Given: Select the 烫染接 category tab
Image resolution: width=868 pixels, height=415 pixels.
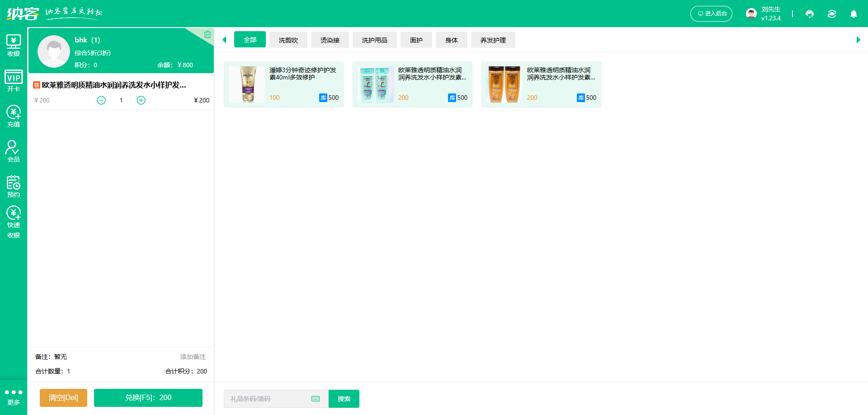Looking at the screenshot, I should click(x=330, y=40).
